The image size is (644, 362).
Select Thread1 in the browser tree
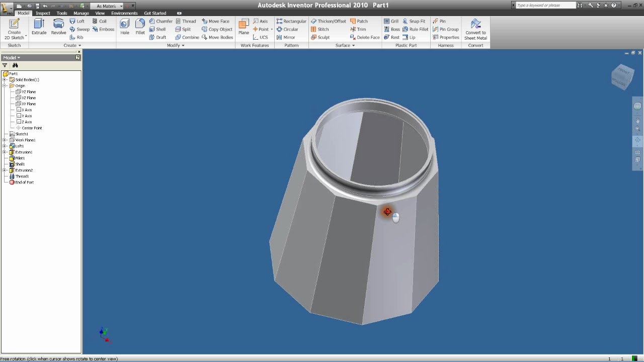[x=19, y=176]
